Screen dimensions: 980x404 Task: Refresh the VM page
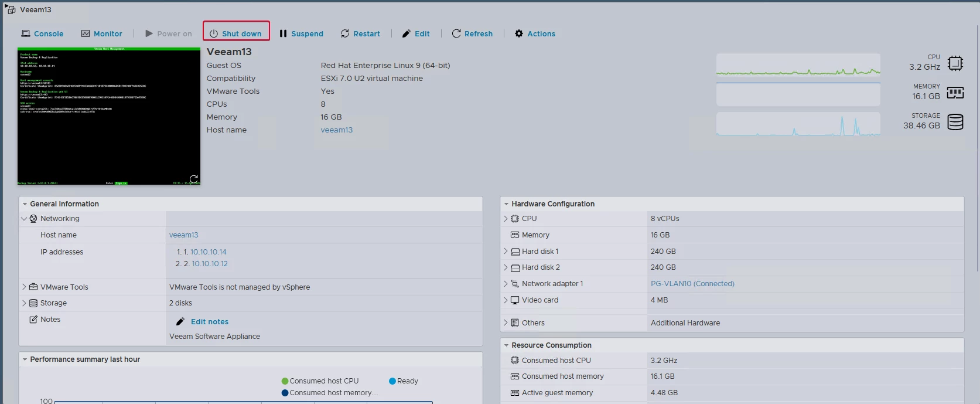[x=472, y=33]
